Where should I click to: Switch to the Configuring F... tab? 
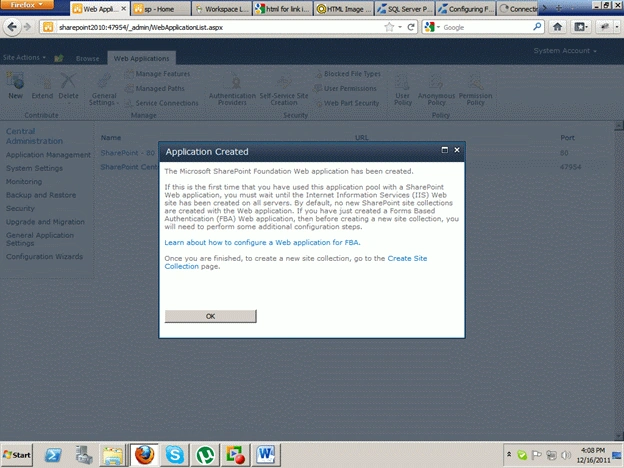tap(466, 9)
